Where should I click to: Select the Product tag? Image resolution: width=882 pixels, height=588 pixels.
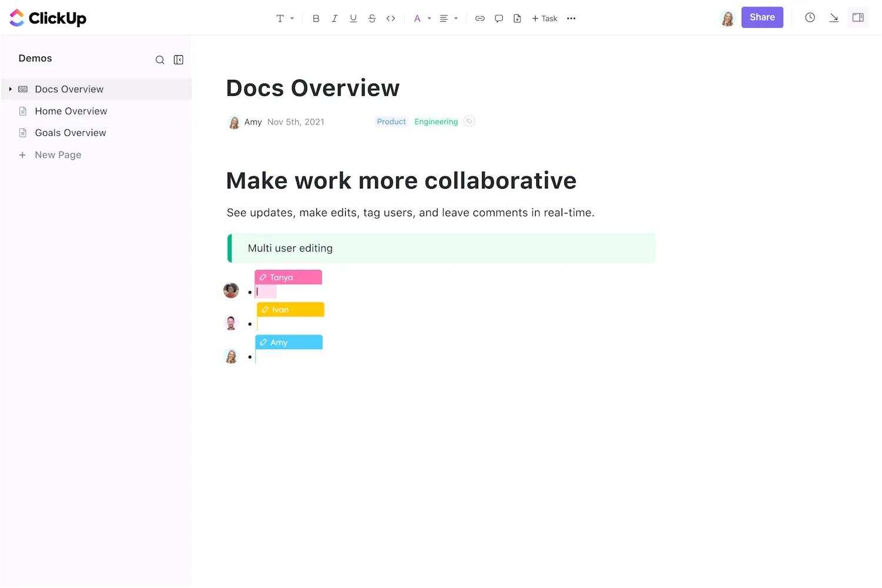pos(391,122)
